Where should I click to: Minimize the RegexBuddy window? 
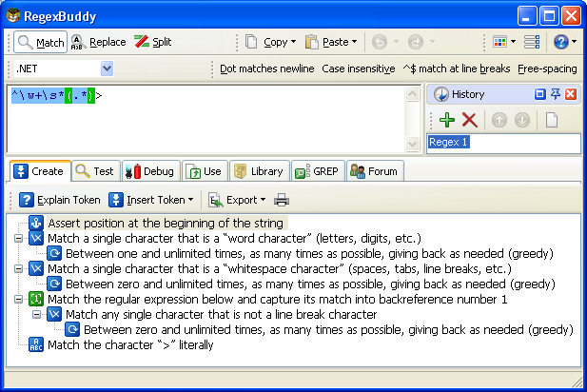pyautogui.click(x=526, y=16)
